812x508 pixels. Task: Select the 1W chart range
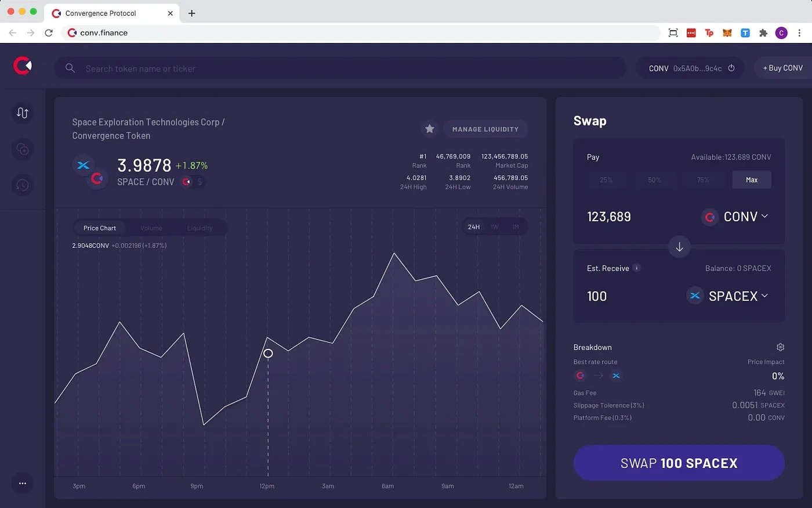(495, 227)
